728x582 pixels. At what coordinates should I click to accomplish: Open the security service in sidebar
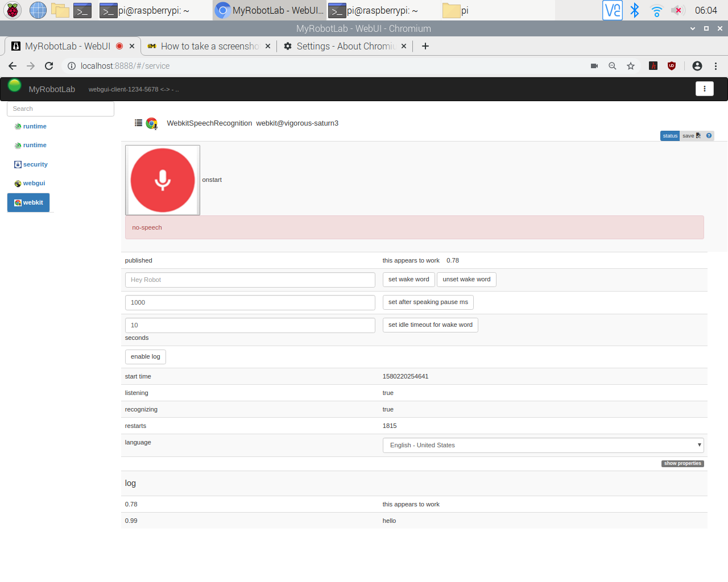pos(31,164)
